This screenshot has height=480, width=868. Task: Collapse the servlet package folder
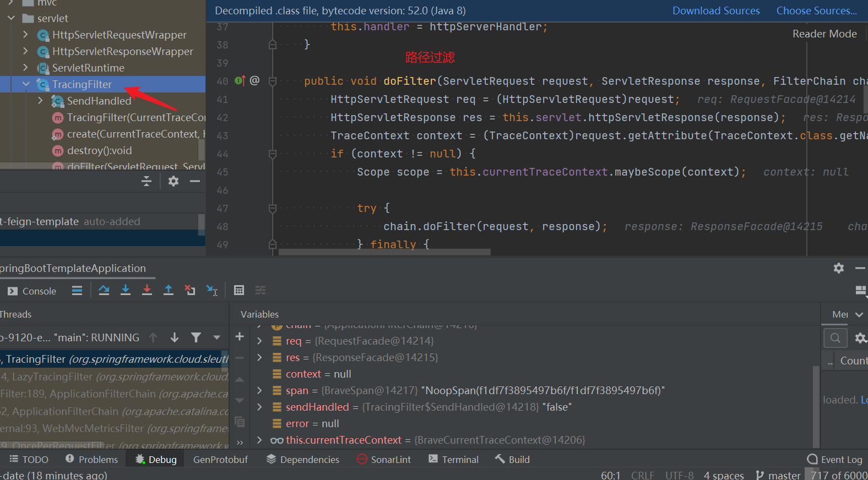click(11, 18)
